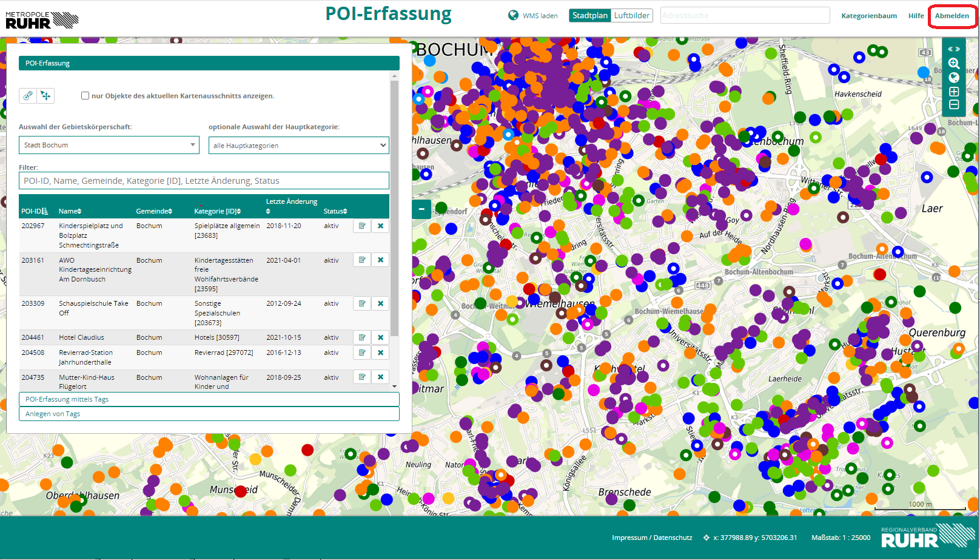Delete POI 204508 Revierrad-Station entry
Image resolution: width=980 pixels, height=560 pixels.
(x=380, y=353)
